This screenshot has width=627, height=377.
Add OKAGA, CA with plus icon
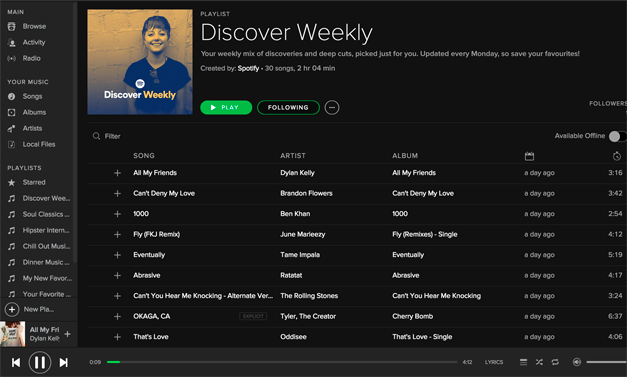[x=117, y=317]
